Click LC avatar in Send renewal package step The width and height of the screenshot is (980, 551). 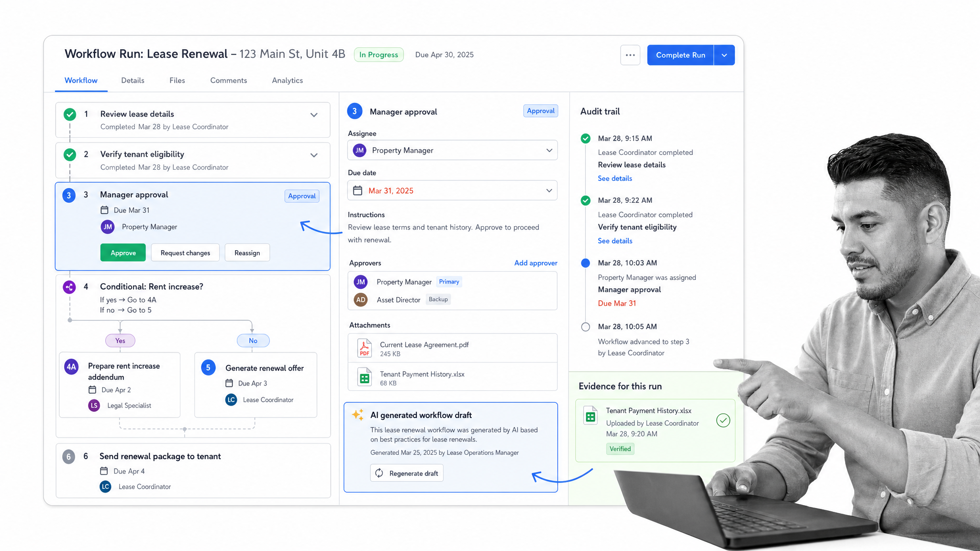tap(105, 486)
